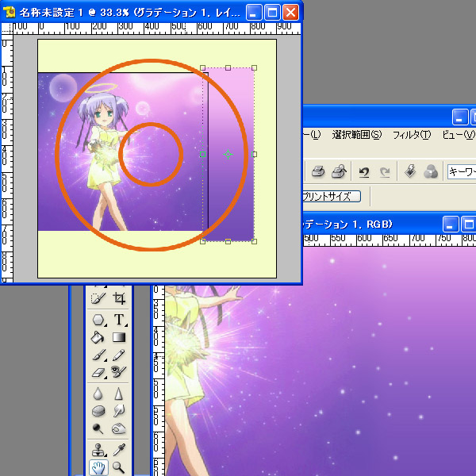Select the Pencil tool
Screen dimensions: 476x476
point(119,355)
